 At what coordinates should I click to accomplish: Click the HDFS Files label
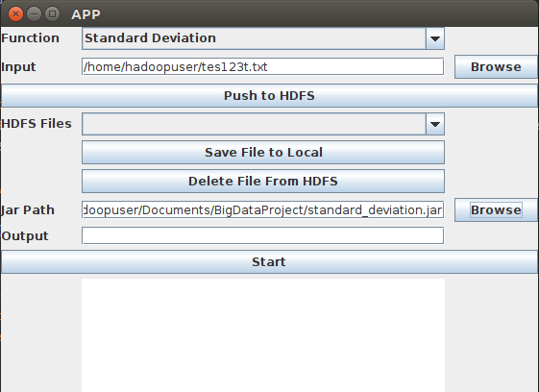[x=37, y=124]
